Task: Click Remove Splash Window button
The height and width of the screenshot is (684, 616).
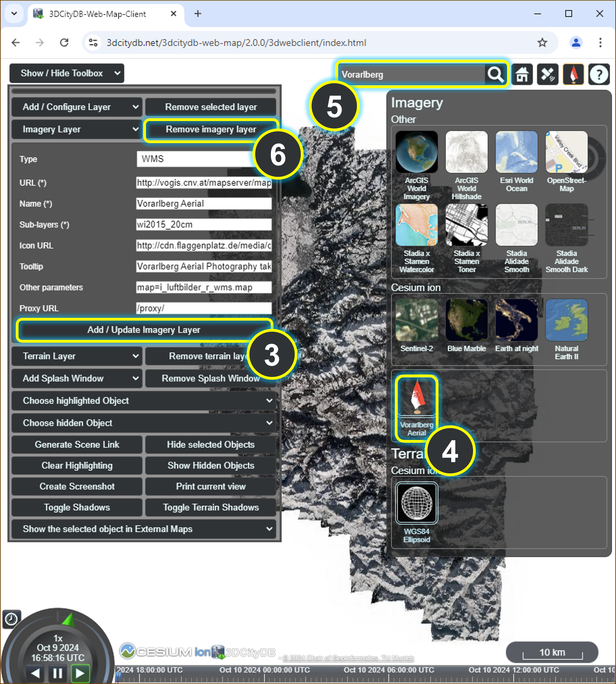Action: pyautogui.click(x=210, y=378)
